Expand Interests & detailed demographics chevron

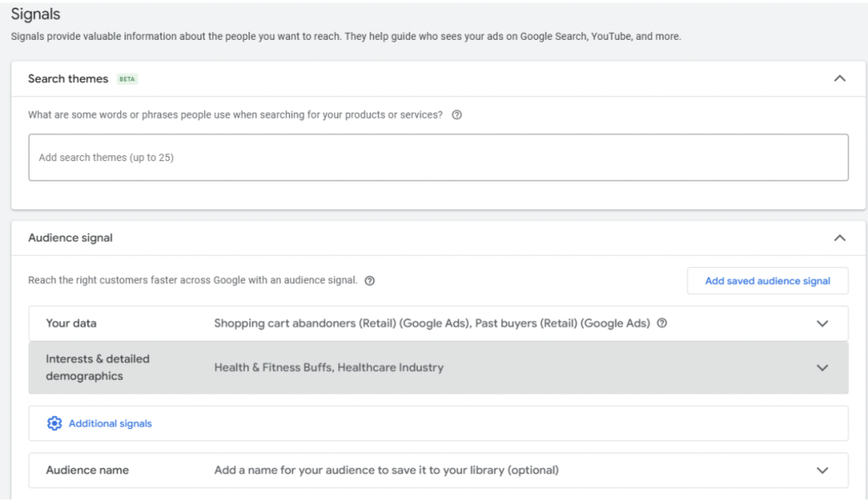pos(821,368)
